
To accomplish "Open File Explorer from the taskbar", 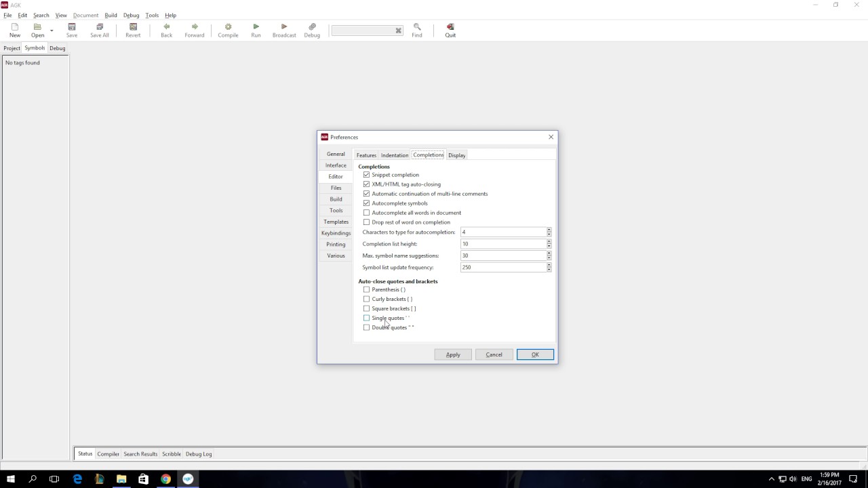I will click(x=121, y=479).
